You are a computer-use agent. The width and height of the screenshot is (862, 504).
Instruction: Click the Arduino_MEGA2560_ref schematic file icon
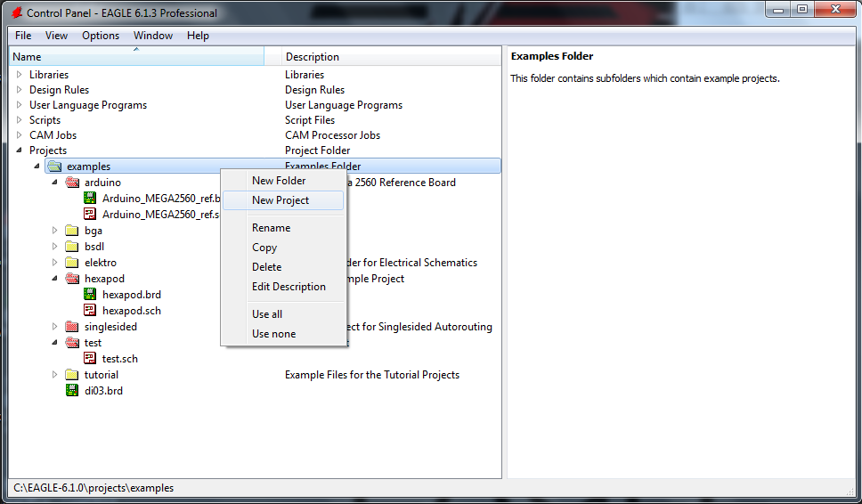click(90, 215)
